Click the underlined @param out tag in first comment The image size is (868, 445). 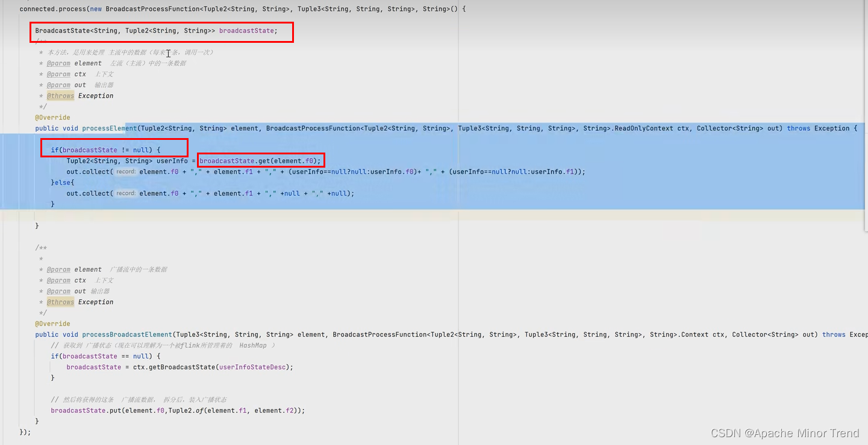pyautogui.click(x=58, y=84)
